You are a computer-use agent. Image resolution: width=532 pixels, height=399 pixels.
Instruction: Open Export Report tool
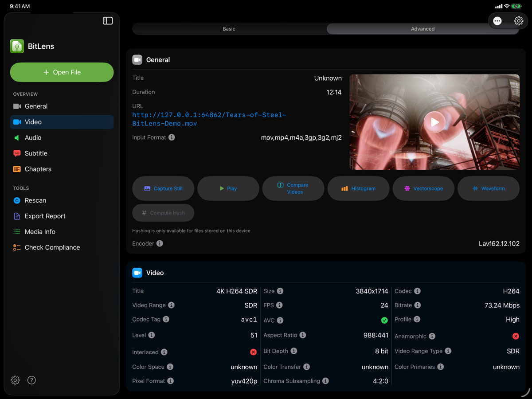(x=62, y=216)
